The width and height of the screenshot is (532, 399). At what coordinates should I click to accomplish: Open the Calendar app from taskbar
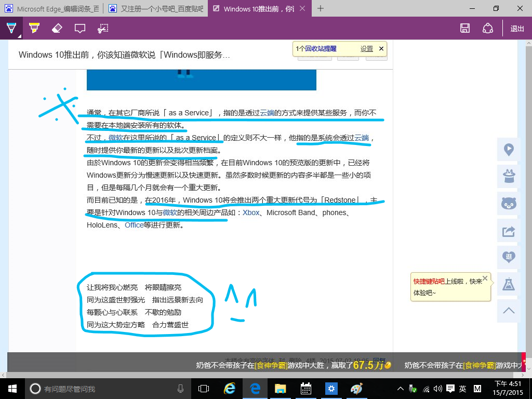point(305,389)
